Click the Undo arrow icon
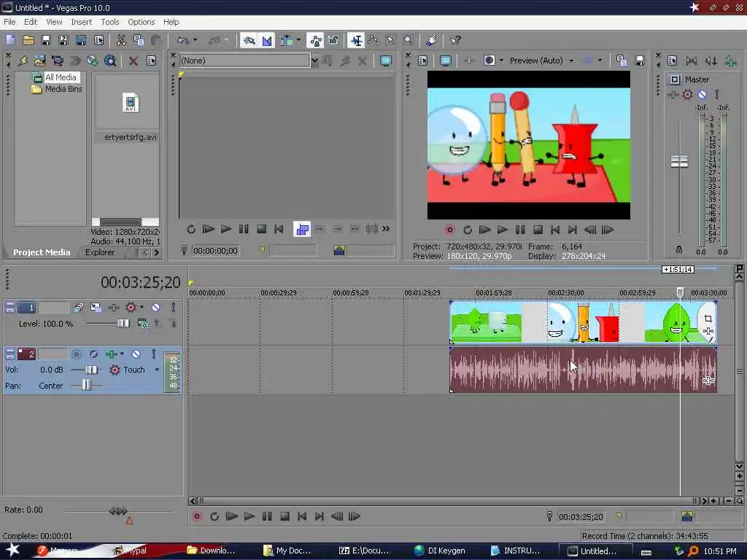 (x=182, y=41)
